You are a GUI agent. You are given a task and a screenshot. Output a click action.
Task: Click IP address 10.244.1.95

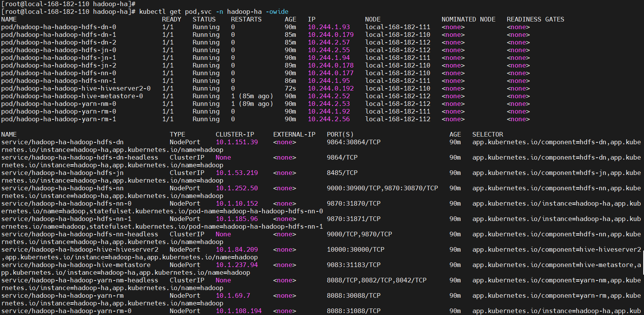[329, 81]
